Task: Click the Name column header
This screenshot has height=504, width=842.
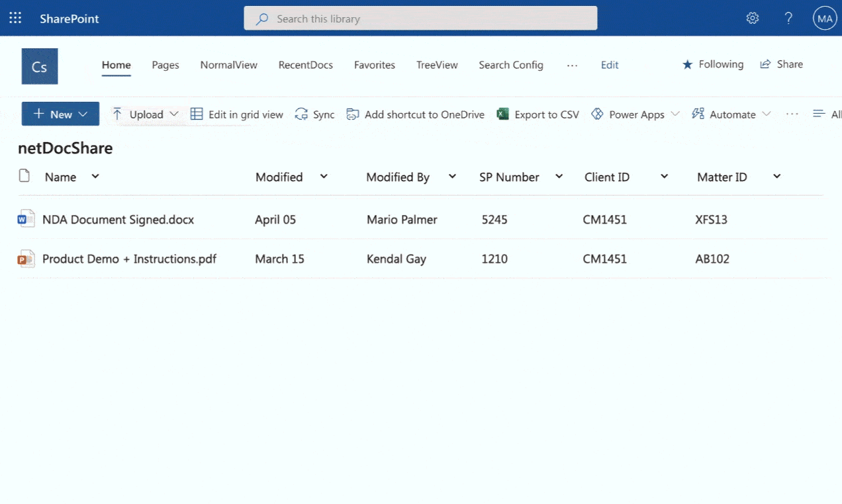Action: coord(60,177)
